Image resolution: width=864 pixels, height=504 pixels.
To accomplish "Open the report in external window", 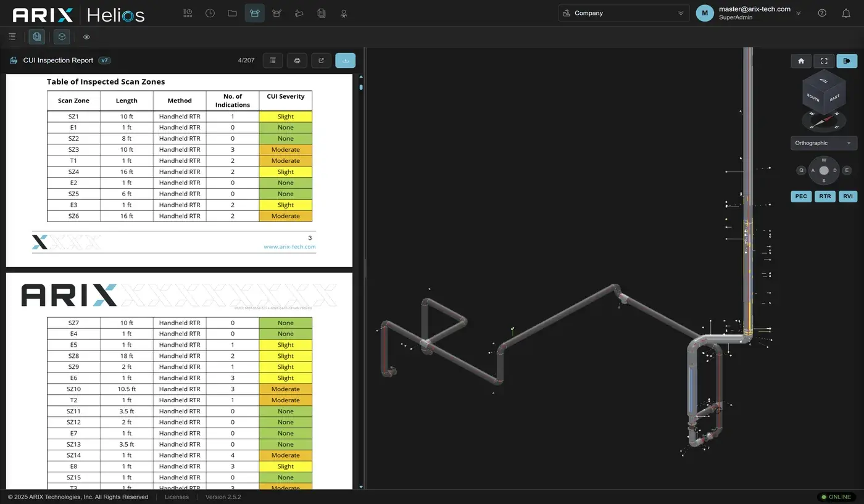I will coord(321,60).
